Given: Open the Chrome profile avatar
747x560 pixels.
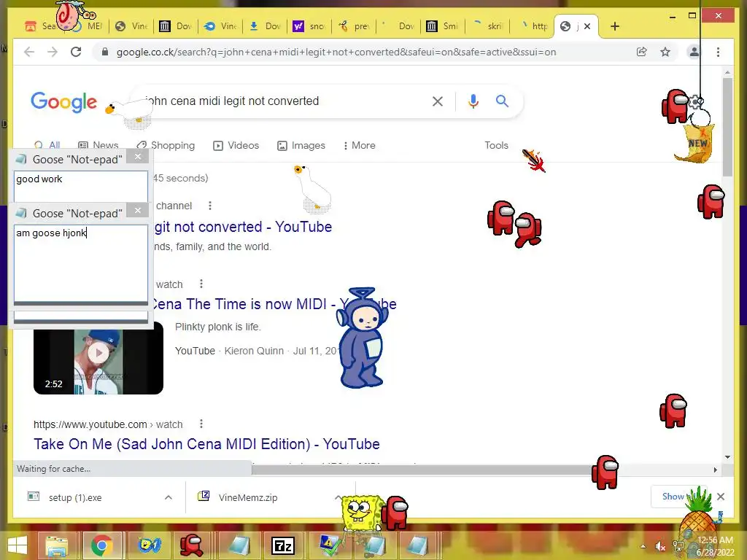Looking at the screenshot, I should (694, 52).
